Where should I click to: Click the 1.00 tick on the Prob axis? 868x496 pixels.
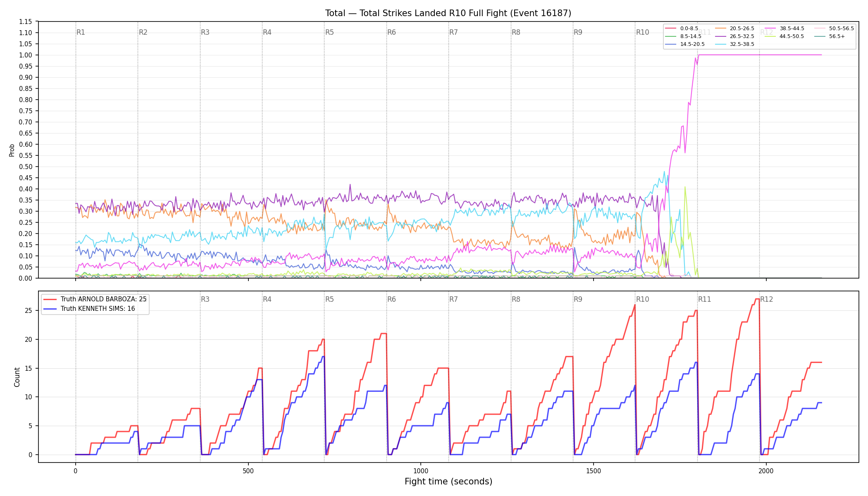pos(26,55)
